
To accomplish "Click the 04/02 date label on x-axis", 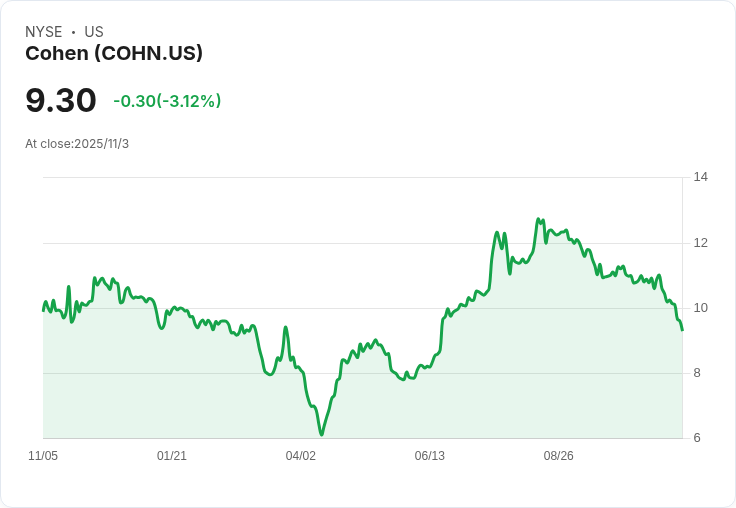I will point(301,455).
